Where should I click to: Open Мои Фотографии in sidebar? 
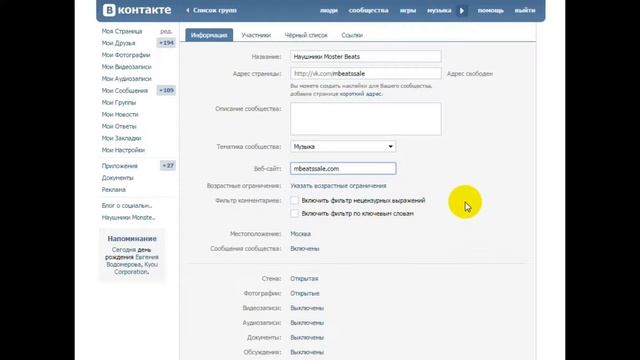(x=126, y=55)
